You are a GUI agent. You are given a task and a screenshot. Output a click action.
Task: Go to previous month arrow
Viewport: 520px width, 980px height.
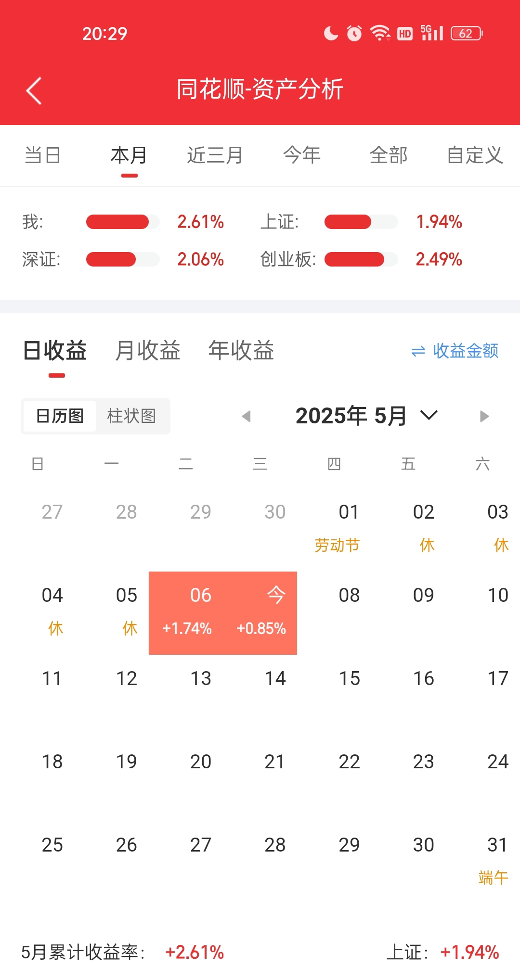pyautogui.click(x=247, y=416)
